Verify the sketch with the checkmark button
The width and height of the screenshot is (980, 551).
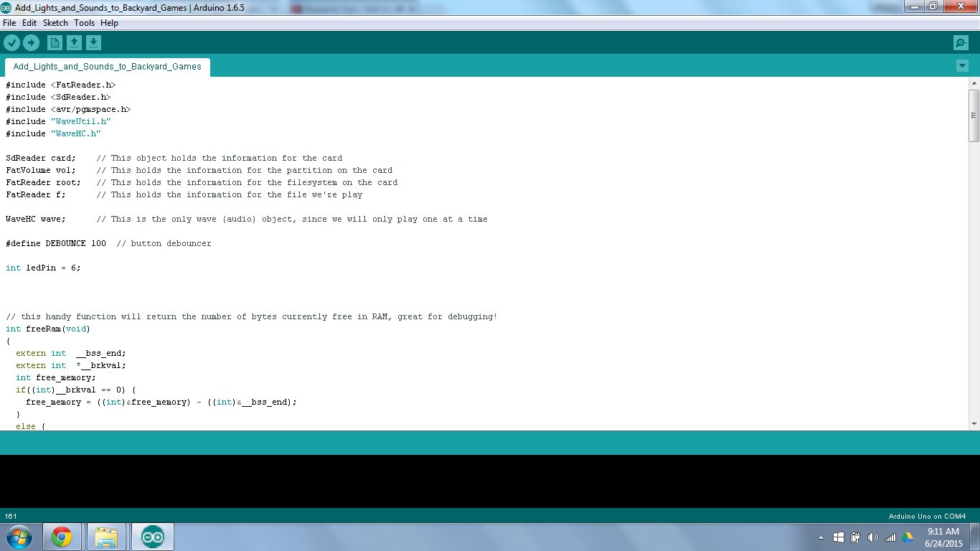[x=11, y=43]
